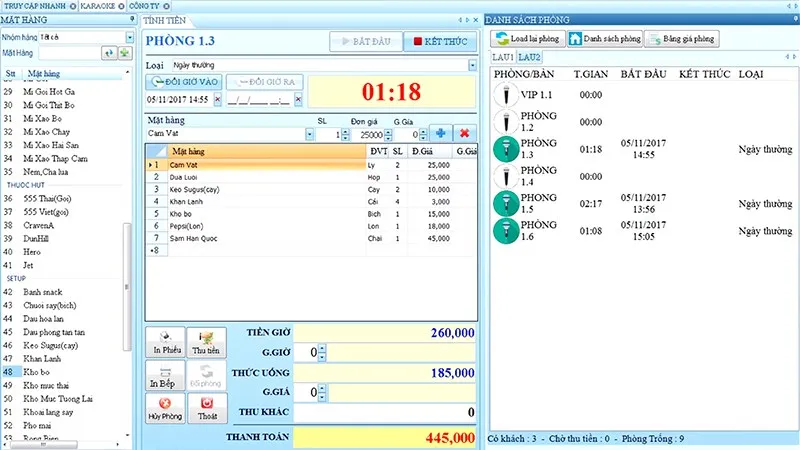The image size is (800, 450).
Task: Expand the Loại day-type dropdown
Action: click(x=472, y=66)
